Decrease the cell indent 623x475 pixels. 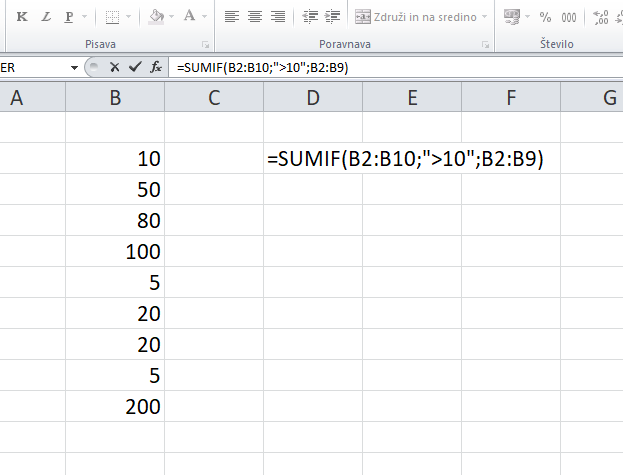(x=309, y=17)
